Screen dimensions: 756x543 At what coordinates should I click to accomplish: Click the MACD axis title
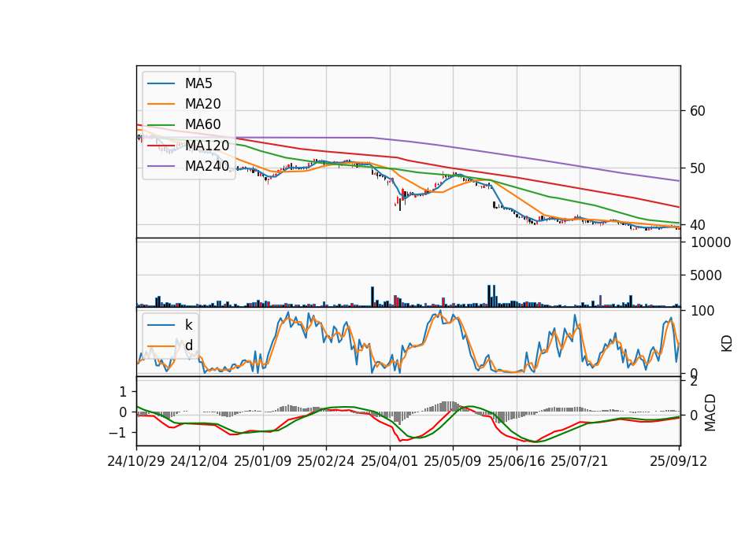tap(710, 412)
